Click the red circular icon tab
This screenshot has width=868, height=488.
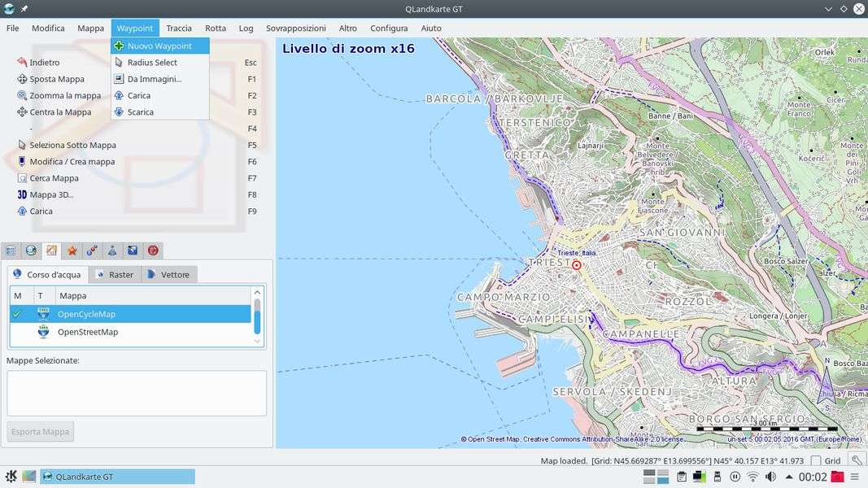[153, 251]
